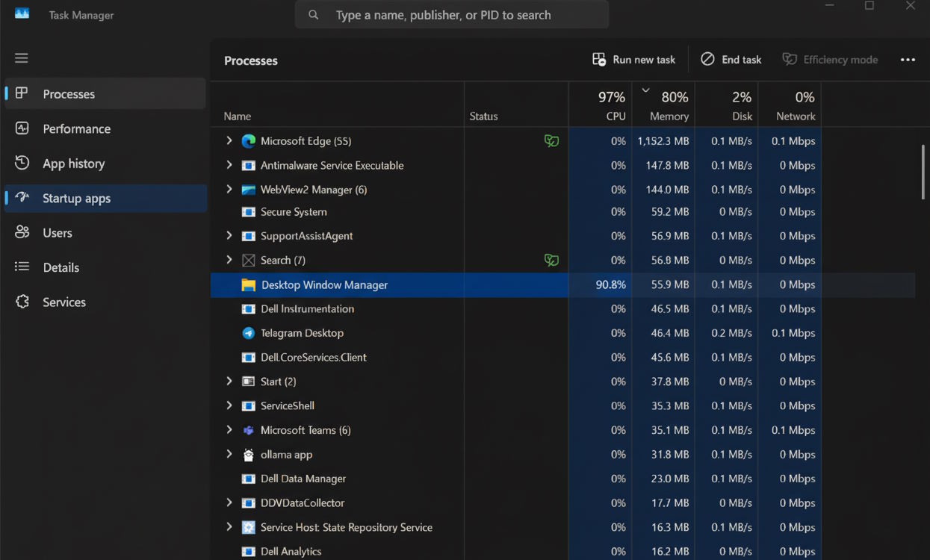930x560 pixels.
Task: Click the Telegram Desktop app icon
Action: [249, 333]
